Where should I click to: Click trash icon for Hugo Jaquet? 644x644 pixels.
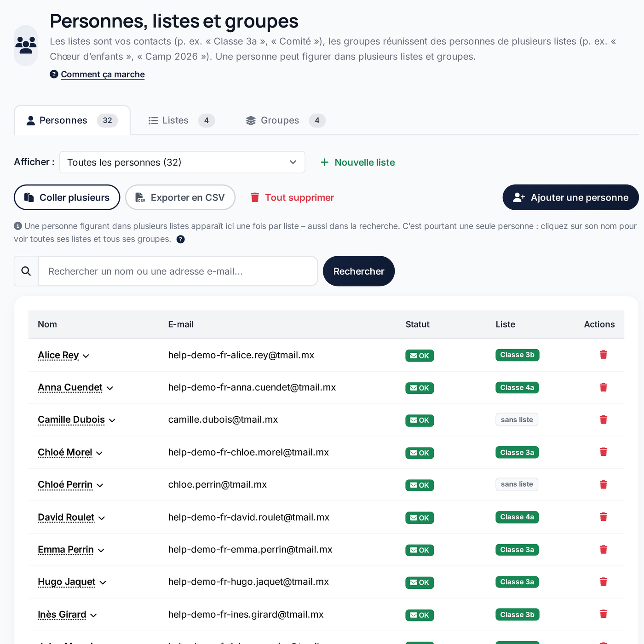click(604, 582)
